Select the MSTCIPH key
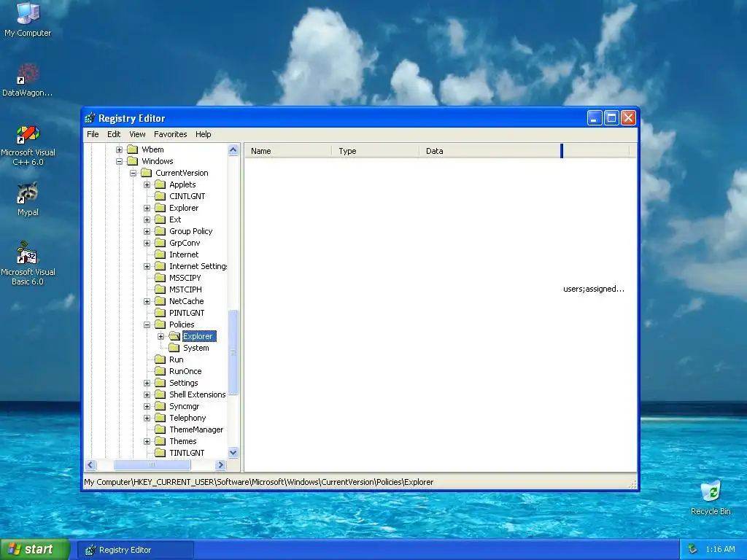 185,289
